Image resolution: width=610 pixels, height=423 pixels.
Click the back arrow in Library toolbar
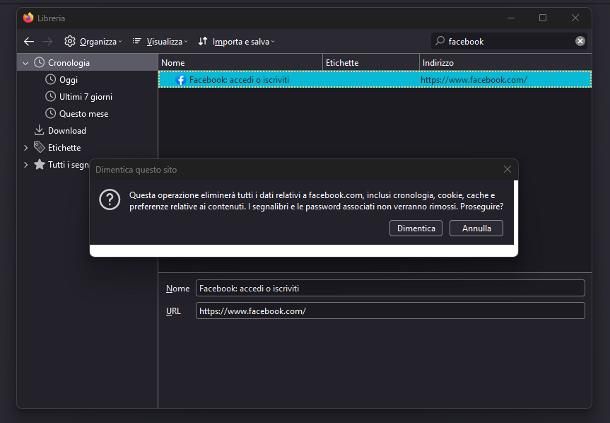click(x=29, y=42)
